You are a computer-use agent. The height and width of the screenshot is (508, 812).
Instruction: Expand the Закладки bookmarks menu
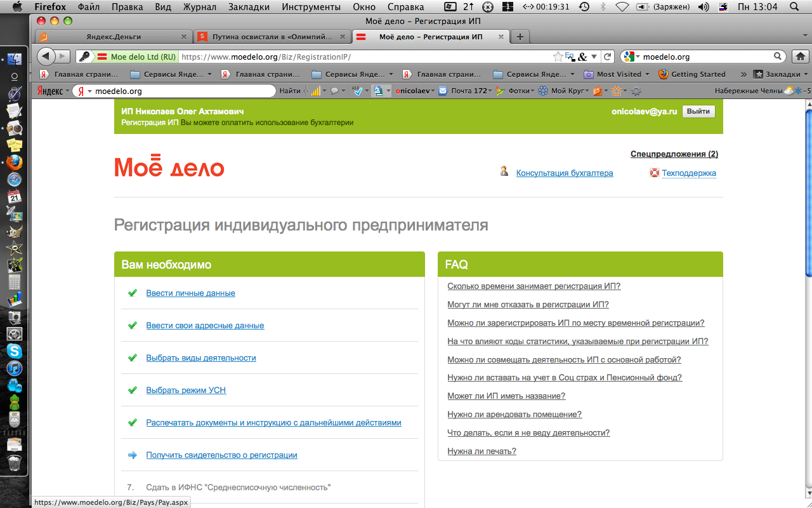(780, 74)
